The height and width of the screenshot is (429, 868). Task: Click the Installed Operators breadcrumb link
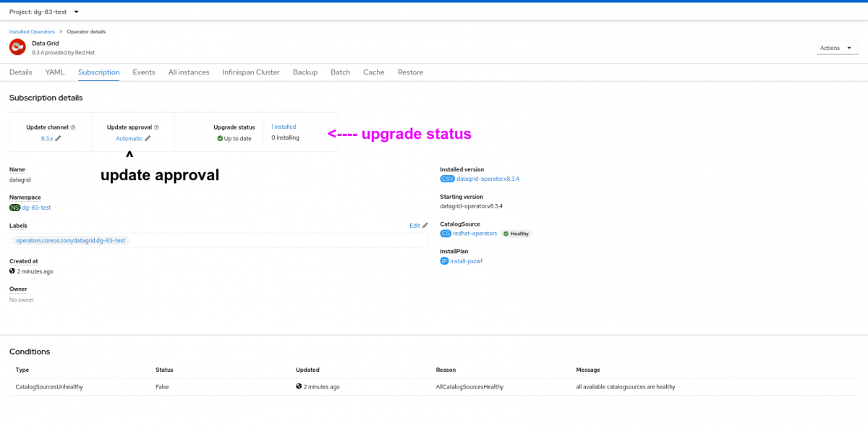(x=32, y=32)
